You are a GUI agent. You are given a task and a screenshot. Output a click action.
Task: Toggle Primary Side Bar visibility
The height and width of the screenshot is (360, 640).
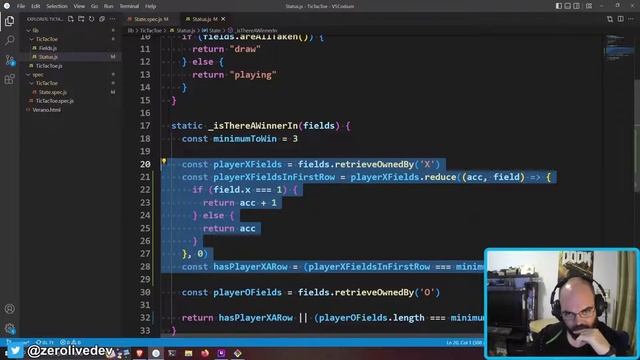tap(559, 6)
